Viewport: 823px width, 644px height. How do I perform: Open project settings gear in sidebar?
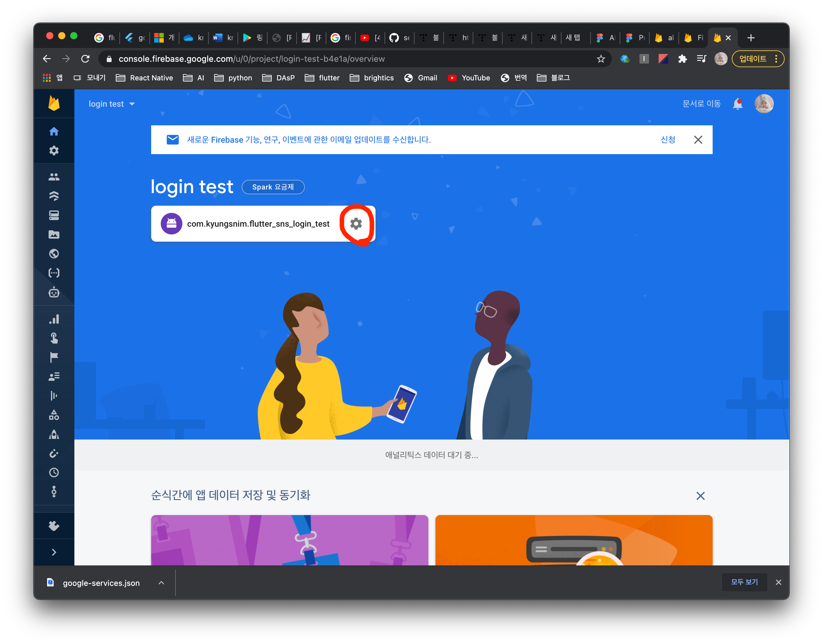54,151
